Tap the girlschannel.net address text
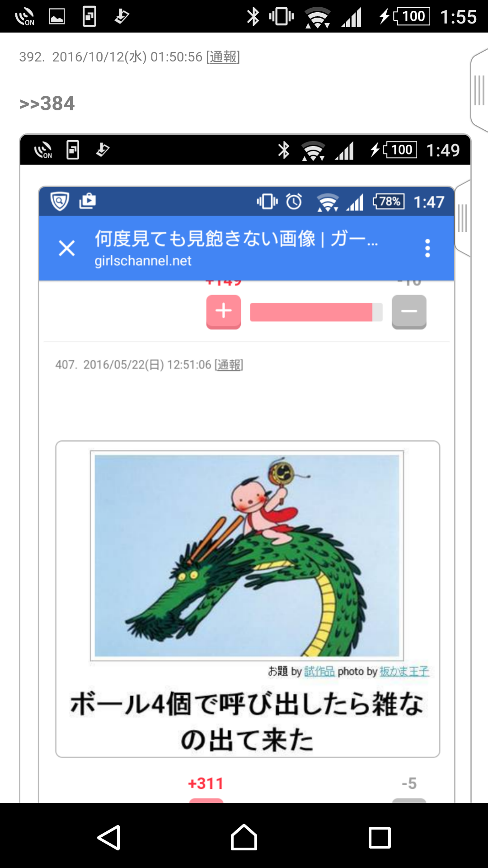Viewport: 488px width, 868px height. (143, 261)
